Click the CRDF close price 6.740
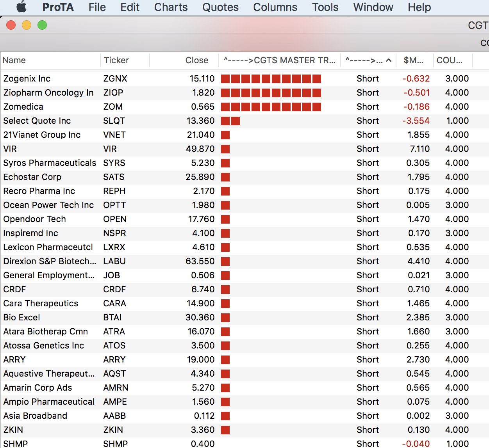 tap(203, 289)
